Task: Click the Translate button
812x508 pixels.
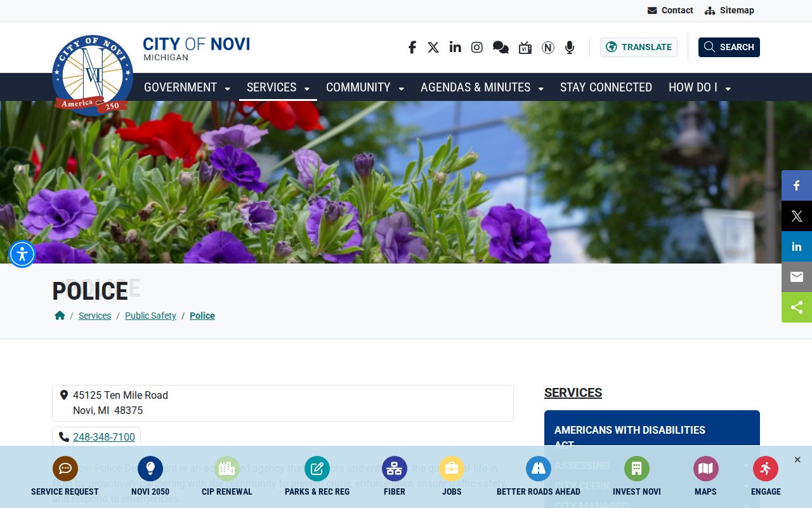Action: 639,47
